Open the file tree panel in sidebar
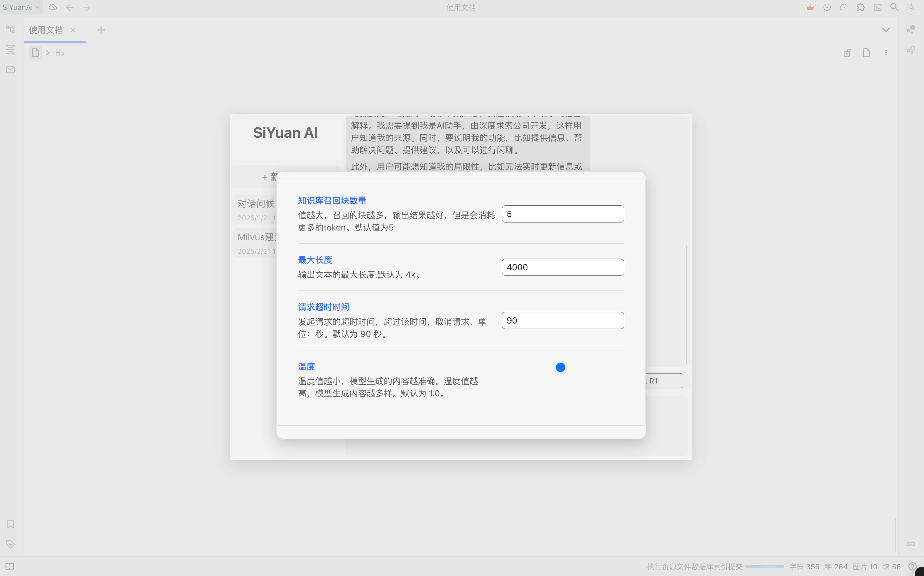Screen dimensions: 924x576 point(10,29)
